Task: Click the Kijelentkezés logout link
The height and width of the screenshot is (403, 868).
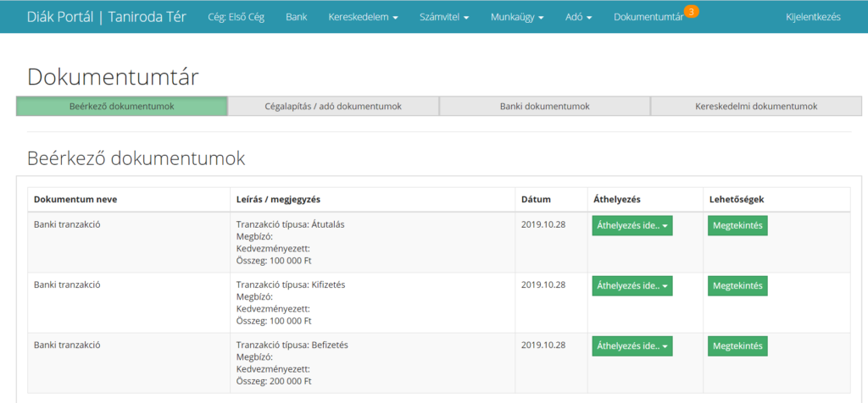Action: coord(813,17)
